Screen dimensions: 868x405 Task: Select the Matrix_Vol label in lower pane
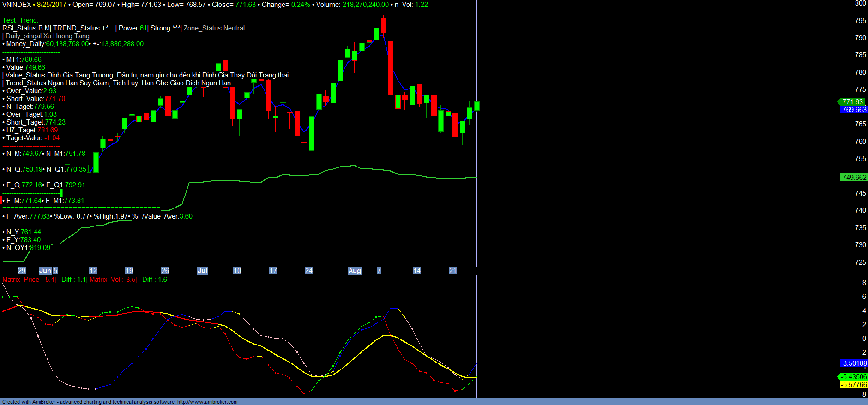[105, 280]
